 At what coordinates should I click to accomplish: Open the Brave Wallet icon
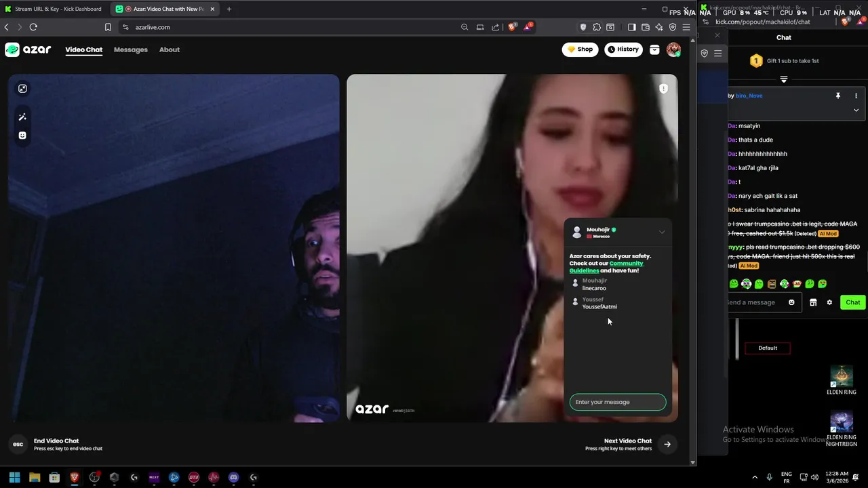(x=646, y=27)
